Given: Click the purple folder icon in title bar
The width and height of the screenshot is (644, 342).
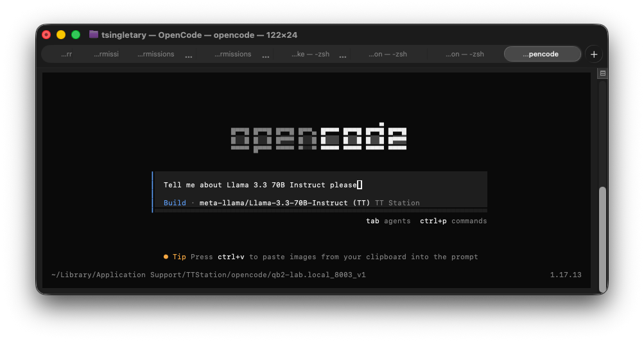Looking at the screenshot, I should coord(94,35).
